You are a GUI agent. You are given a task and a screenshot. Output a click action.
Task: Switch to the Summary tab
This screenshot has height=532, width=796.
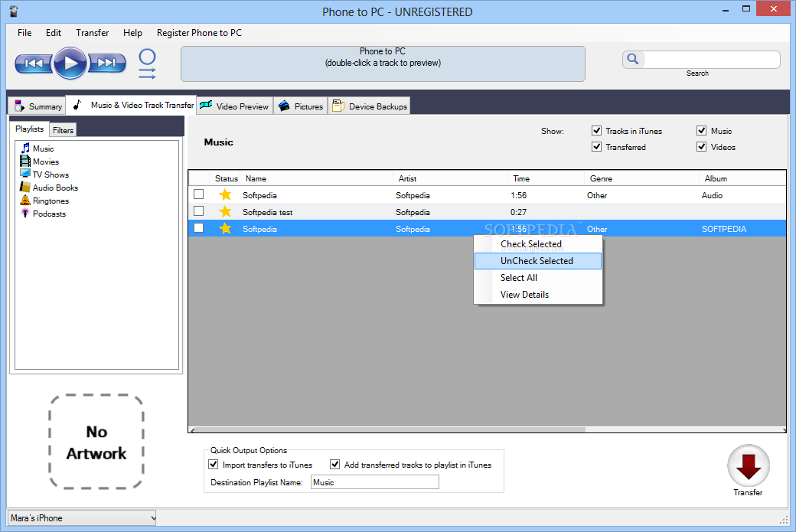tap(37, 106)
